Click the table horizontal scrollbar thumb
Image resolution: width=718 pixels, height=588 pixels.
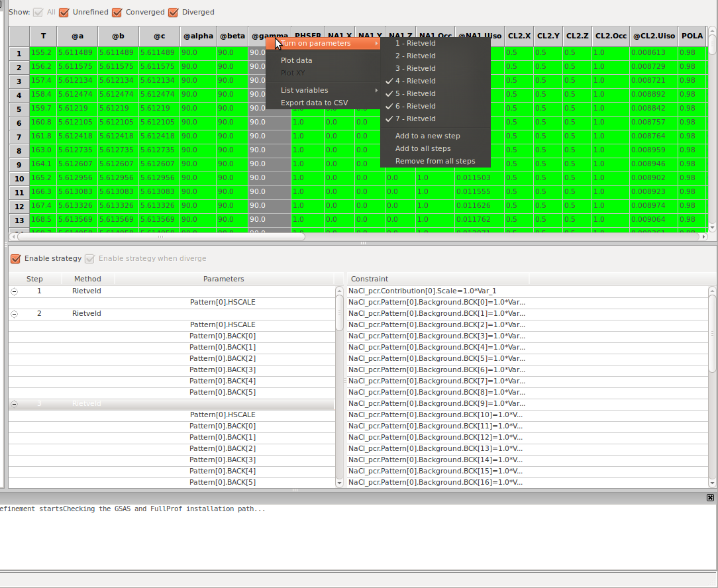pyautogui.click(x=160, y=237)
